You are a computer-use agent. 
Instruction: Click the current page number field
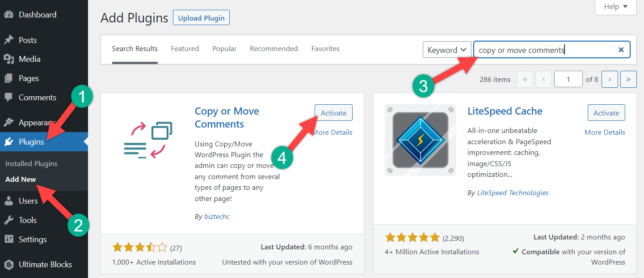(x=568, y=79)
